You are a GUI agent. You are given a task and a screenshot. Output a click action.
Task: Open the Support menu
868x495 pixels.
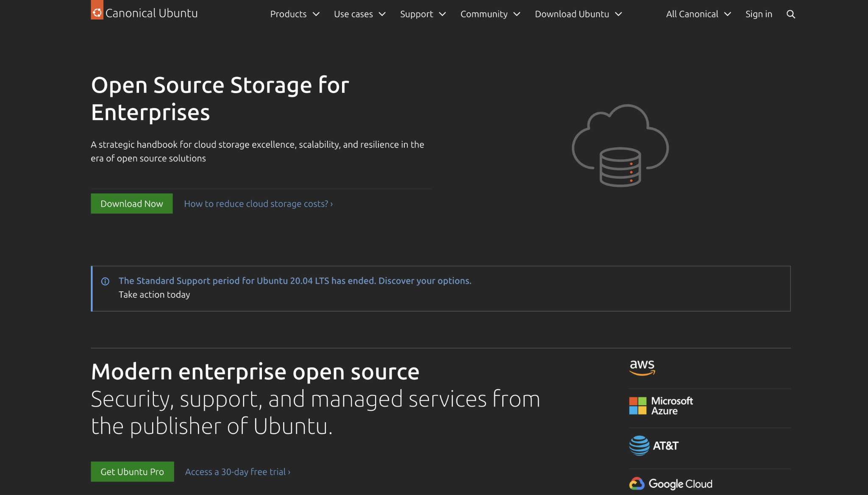point(423,14)
